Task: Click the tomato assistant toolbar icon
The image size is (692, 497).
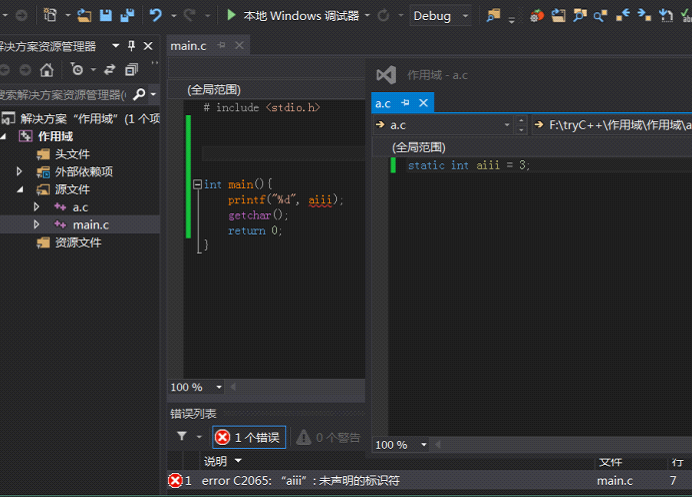Action: [536, 16]
